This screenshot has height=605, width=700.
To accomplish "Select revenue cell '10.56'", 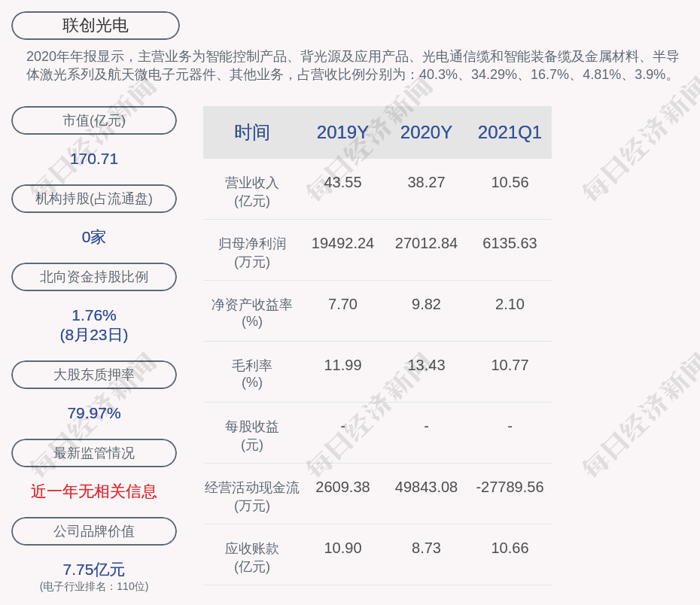I will (510, 183).
